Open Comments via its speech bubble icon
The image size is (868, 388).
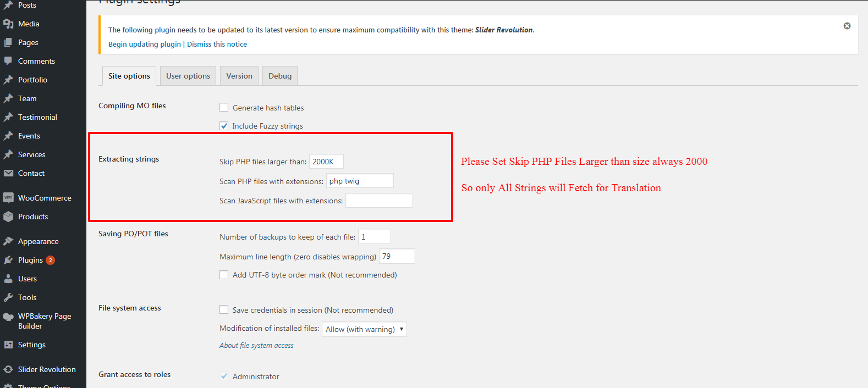point(8,61)
